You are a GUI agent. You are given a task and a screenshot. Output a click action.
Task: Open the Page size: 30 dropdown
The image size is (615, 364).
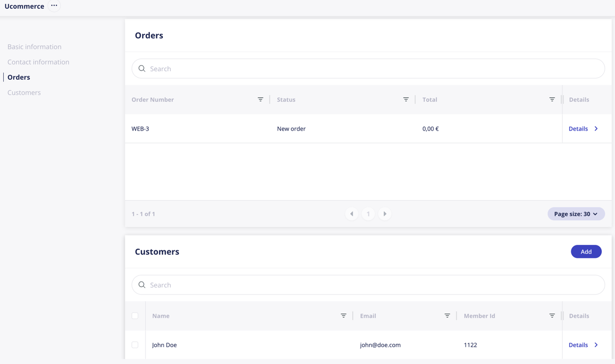[576, 214]
